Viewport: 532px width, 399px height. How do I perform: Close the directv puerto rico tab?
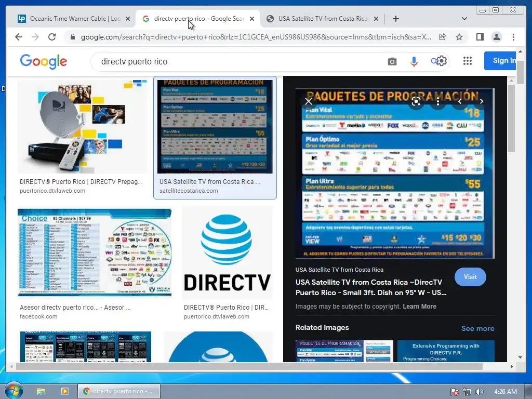(x=252, y=19)
